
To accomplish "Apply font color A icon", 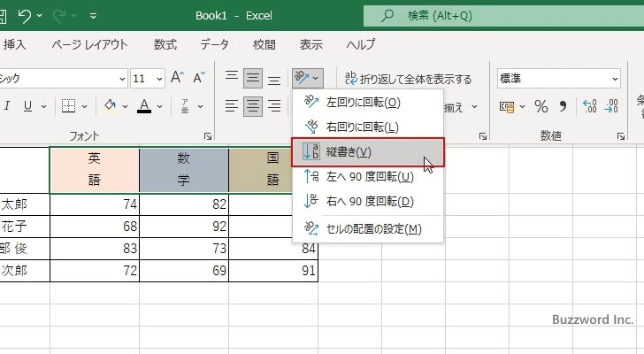I will (x=143, y=106).
